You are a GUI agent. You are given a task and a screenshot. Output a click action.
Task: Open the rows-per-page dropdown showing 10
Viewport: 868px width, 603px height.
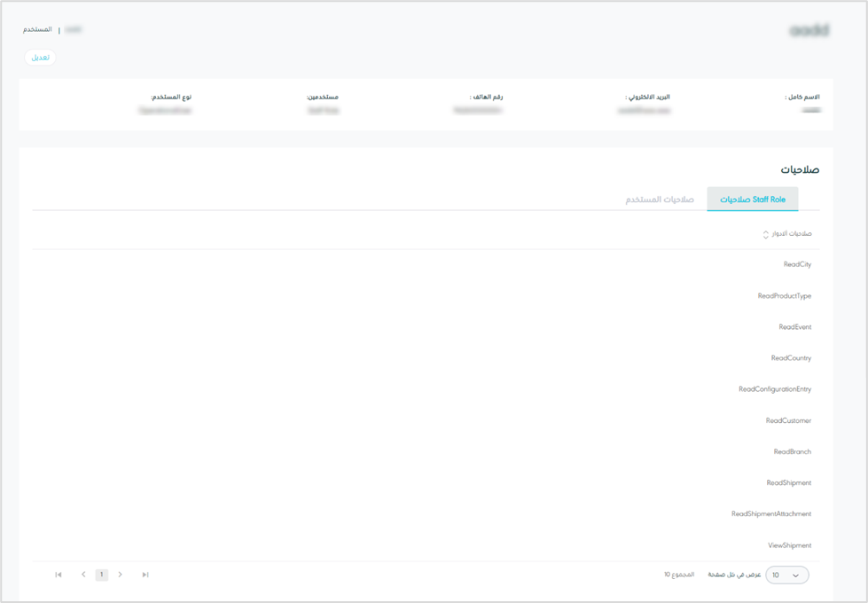pos(786,576)
